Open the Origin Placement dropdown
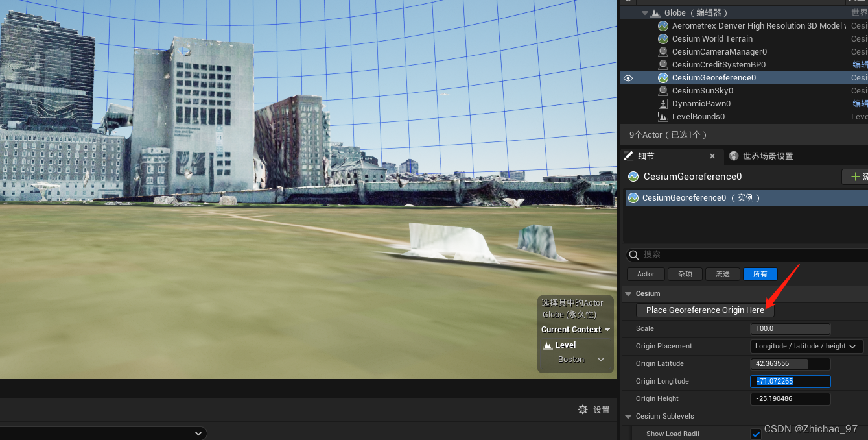The height and width of the screenshot is (440, 868). pyautogui.click(x=806, y=347)
